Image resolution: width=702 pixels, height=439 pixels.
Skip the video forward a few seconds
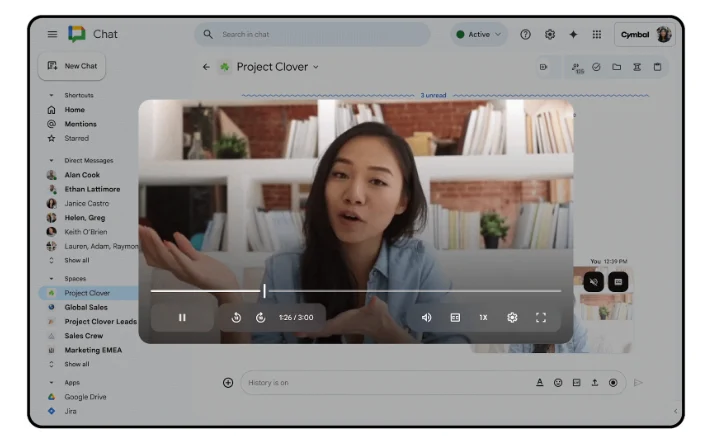point(260,318)
